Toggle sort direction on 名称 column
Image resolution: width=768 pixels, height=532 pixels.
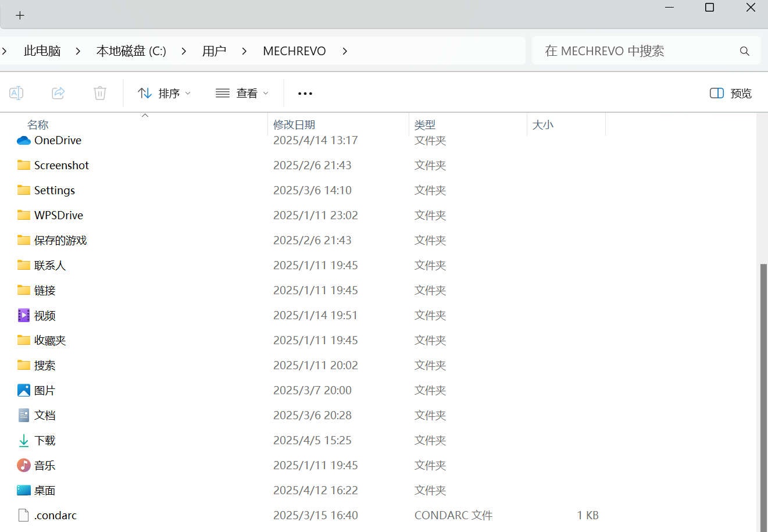tap(38, 124)
